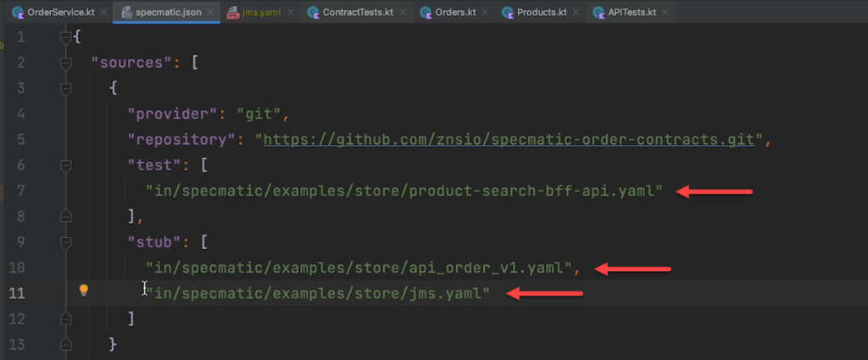Fold the "test" array block
Screen dimensions: 868x360
click(66, 165)
